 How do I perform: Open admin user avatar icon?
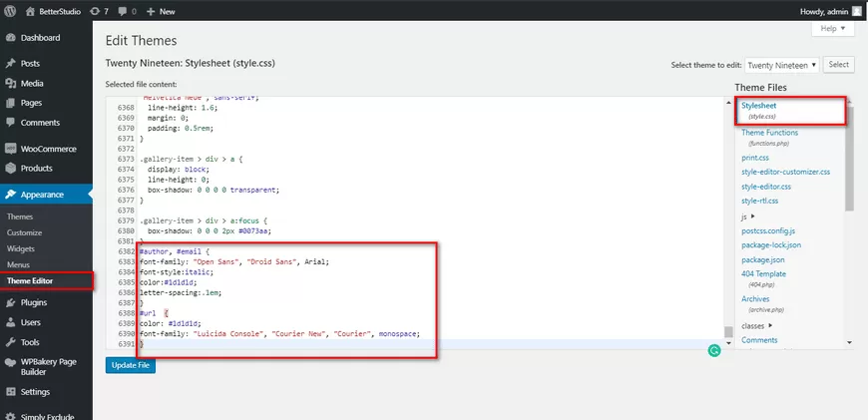[857, 11]
